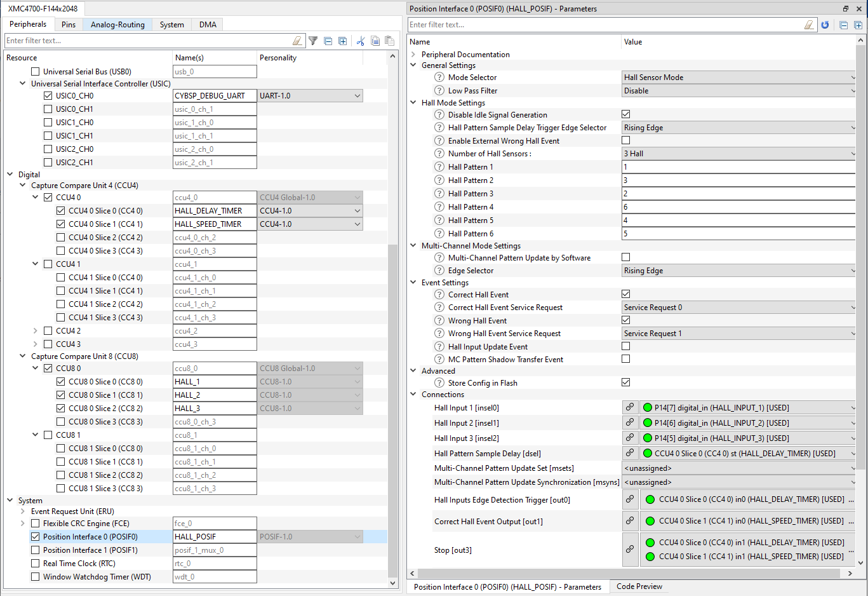Collapse Hall Mode Settings section

coord(413,103)
